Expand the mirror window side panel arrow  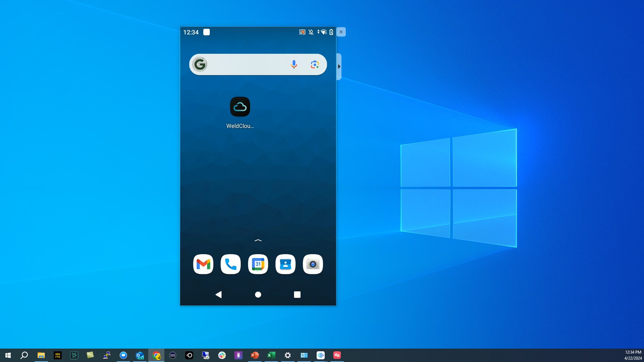click(x=339, y=66)
